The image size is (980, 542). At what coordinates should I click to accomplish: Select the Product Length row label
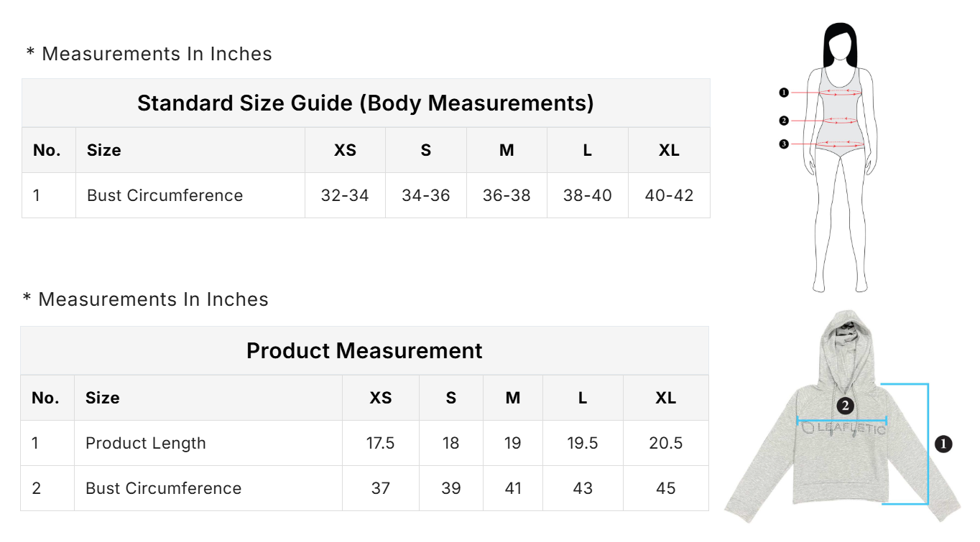[146, 444]
